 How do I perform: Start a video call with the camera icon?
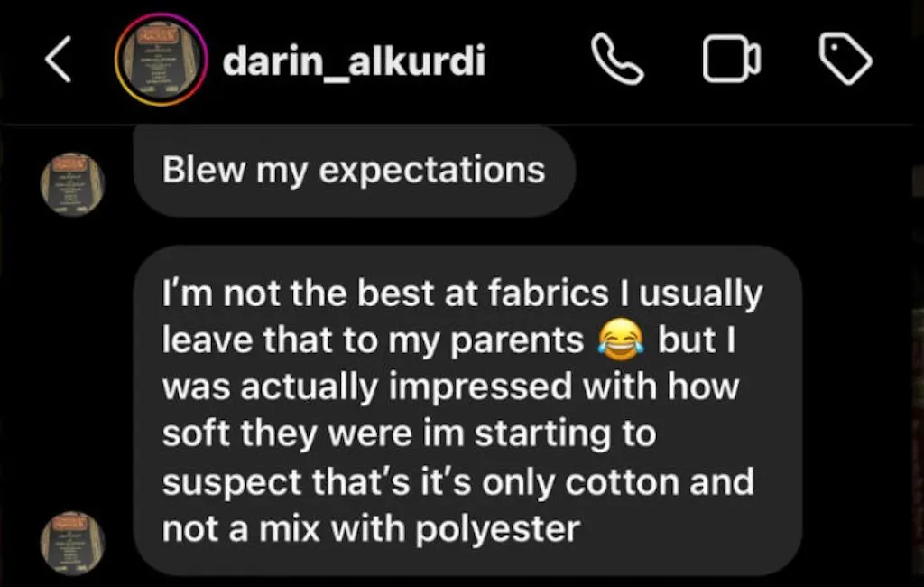click(x=731, y=59)
